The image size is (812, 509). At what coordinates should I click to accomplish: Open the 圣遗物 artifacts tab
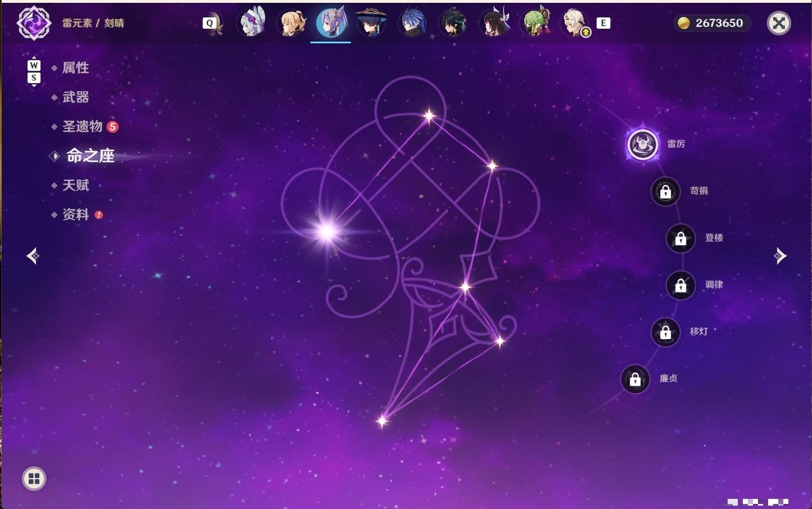point(83,127)
